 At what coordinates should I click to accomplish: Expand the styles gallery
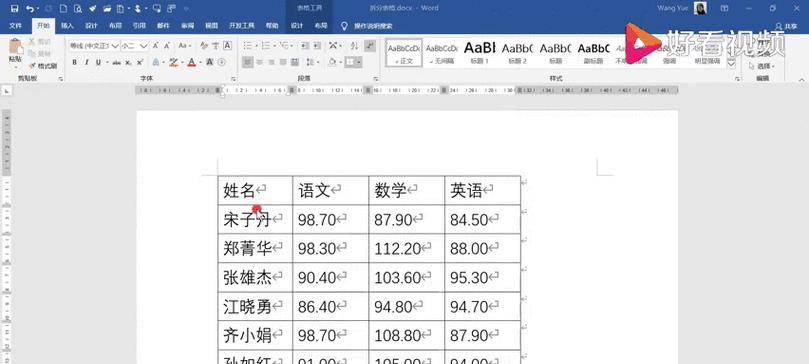(x=731, y=64)
